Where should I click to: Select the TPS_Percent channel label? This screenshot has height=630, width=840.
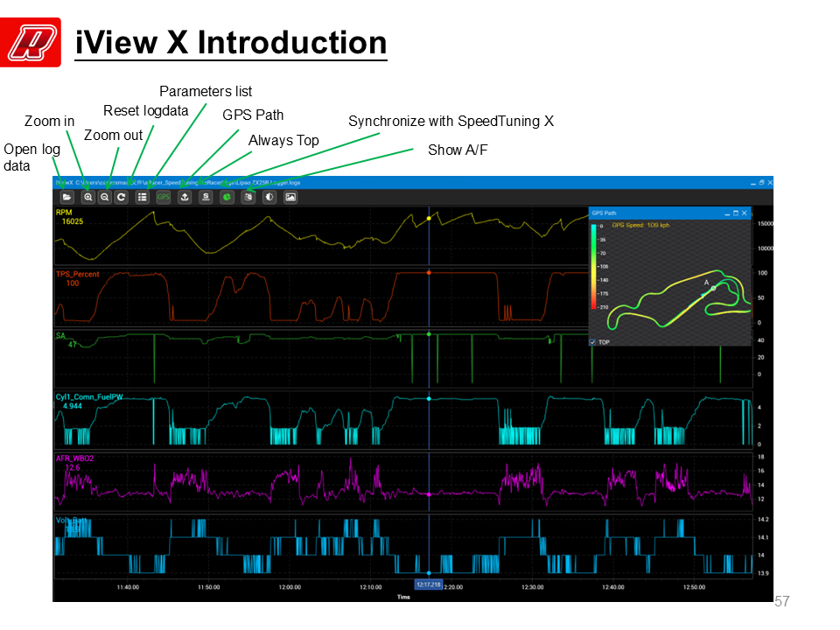(78, 274)
